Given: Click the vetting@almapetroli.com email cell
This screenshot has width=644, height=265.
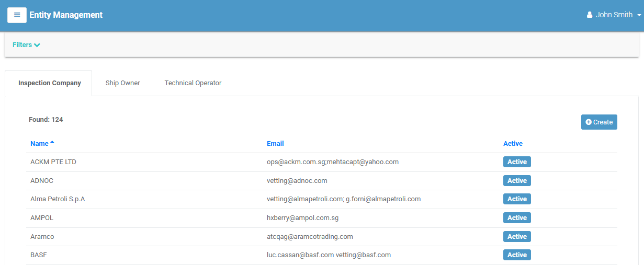Looking at the screenshot, I should click(x=344, y=199).
